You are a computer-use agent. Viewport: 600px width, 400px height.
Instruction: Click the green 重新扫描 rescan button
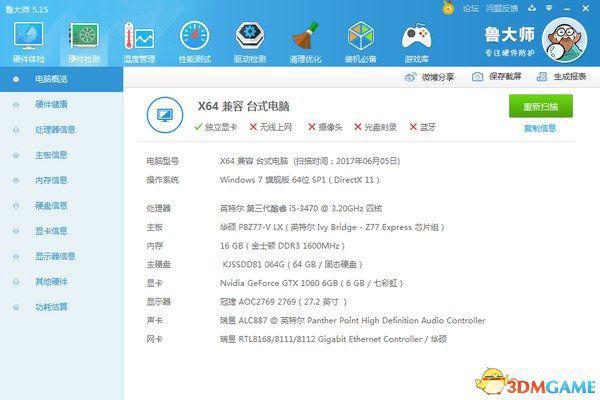[541, 106]
